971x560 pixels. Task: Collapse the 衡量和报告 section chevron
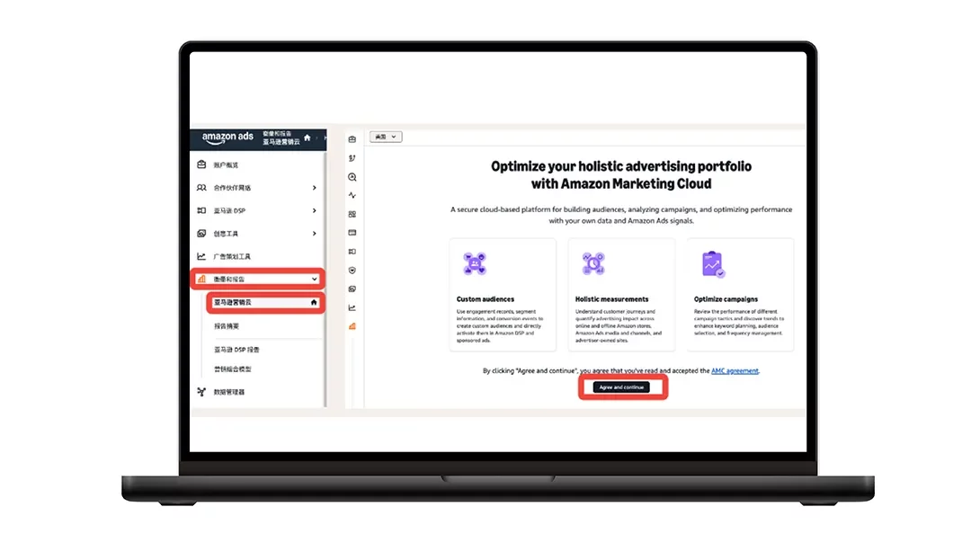point(314,280)
